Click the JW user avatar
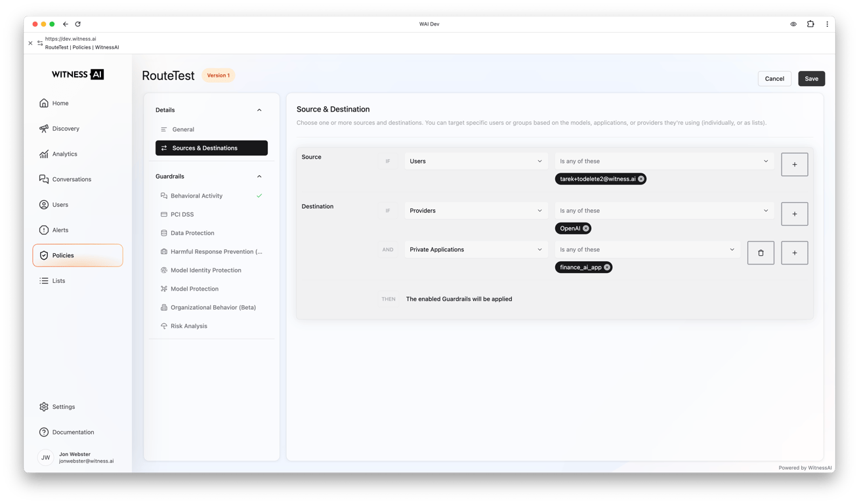 [45, 457]
